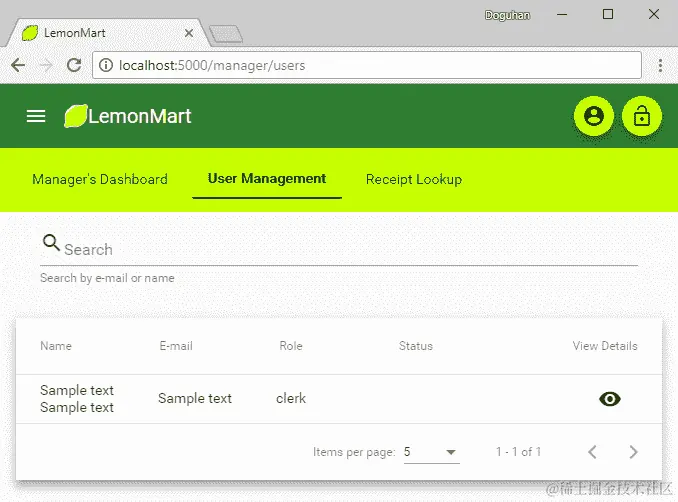View site information icon in address bar
Image resolution: width=678 pixels, height=502 pixels.
[106, 65]
